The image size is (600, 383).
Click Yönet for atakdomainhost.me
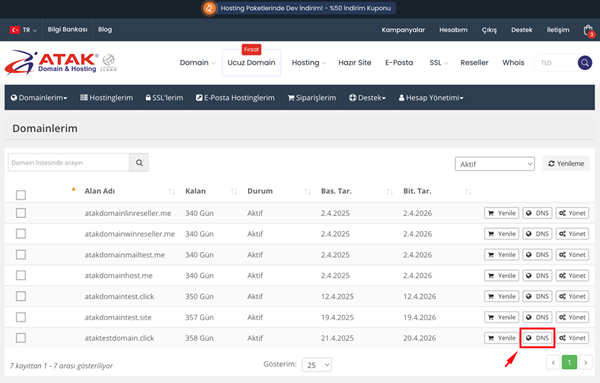pos(572,275)
